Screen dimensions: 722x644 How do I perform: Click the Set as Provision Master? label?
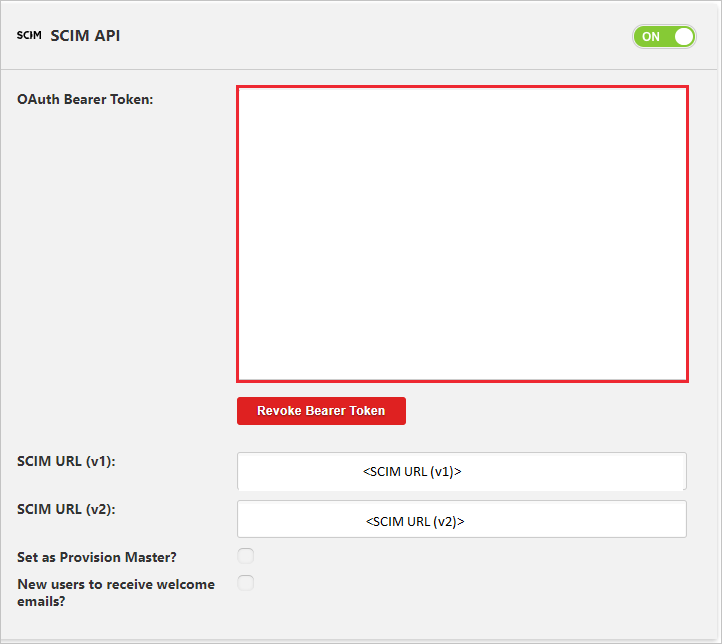click(x=97, y=557)
